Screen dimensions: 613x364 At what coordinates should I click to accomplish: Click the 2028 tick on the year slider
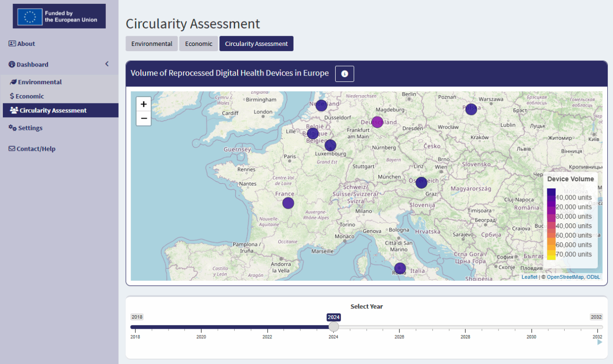click(x=465, y=337)
